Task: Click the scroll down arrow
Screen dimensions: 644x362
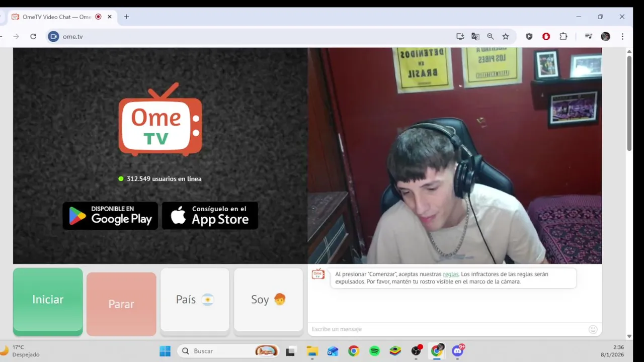Action: coord(629,336)
